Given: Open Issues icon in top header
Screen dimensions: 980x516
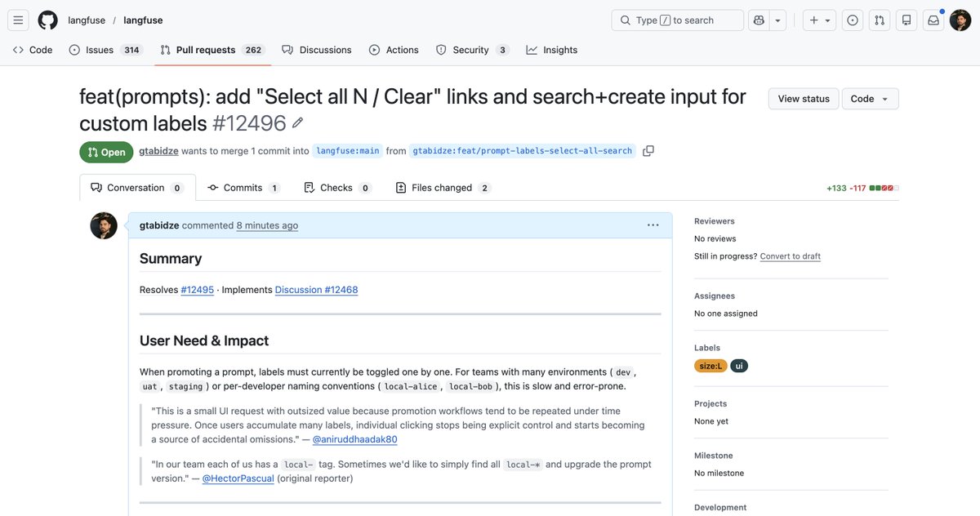Looking at the screenshot, I should coord(853,20).
